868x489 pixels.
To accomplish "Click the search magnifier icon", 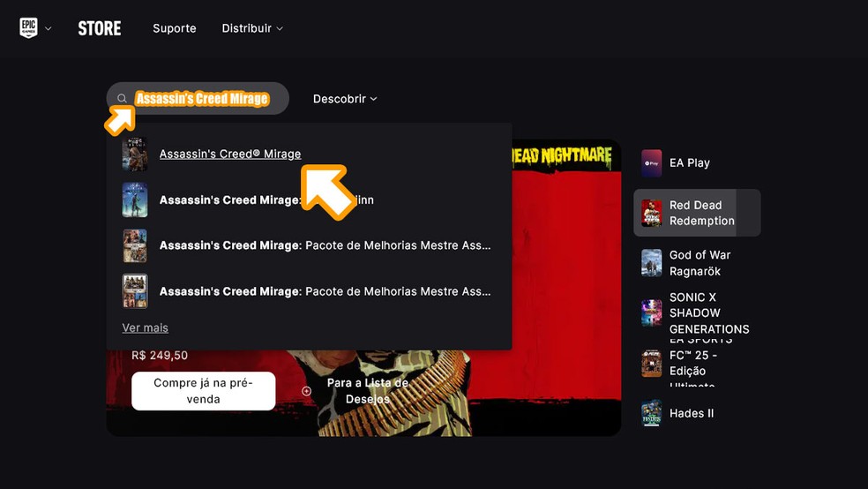I will point(122,99).
